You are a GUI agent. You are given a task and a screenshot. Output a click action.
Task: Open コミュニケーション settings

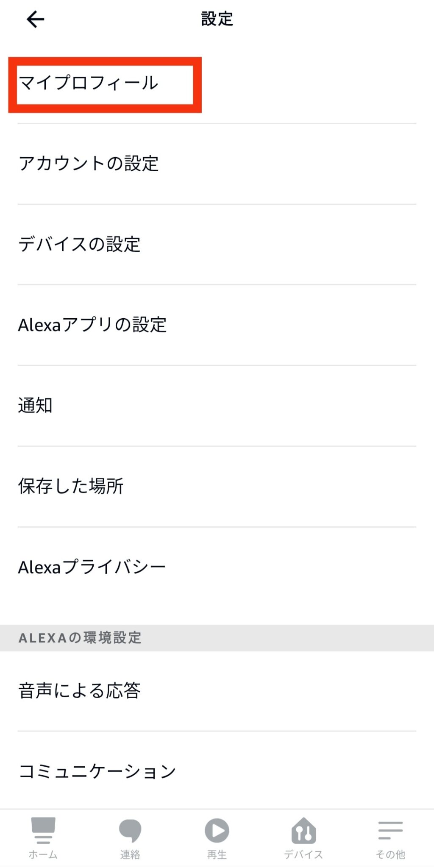(x=217, y=771)
